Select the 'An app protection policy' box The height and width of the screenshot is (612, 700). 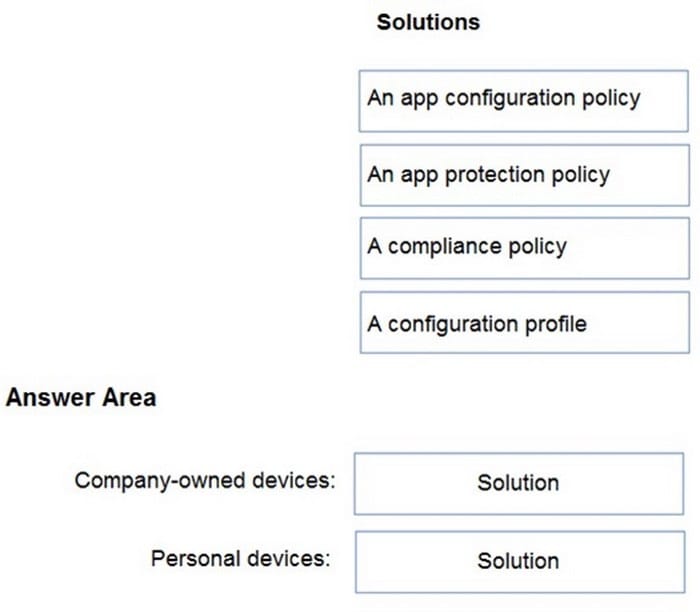(525, 175)
